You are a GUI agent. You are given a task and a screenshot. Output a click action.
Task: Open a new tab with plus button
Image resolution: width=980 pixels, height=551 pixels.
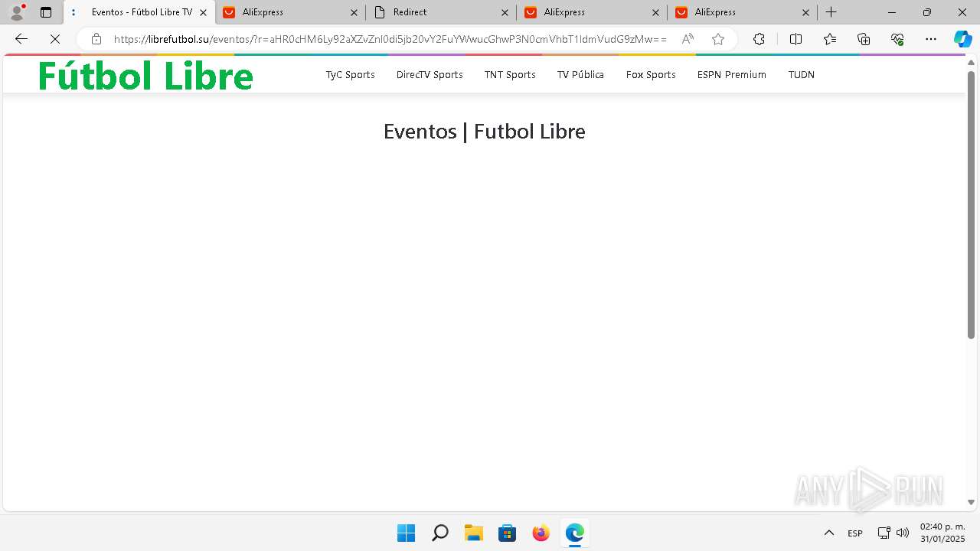tap(831, 12)
